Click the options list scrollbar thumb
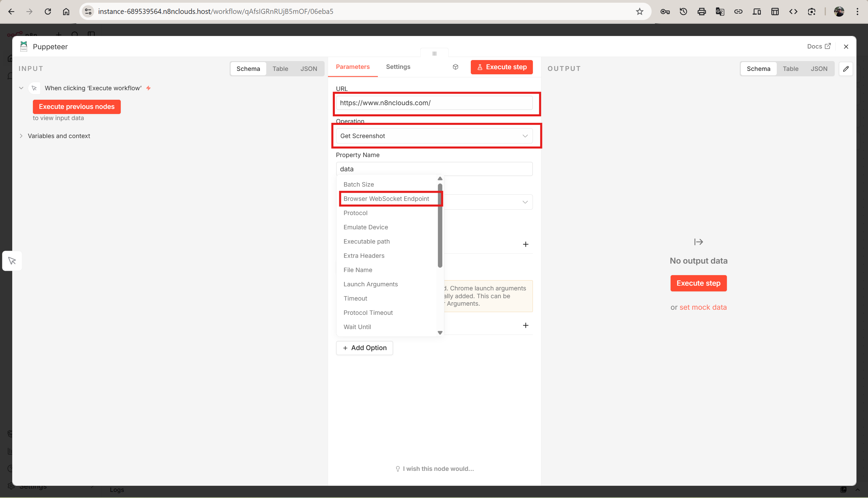The image size is (868, 498). point(440,226)
